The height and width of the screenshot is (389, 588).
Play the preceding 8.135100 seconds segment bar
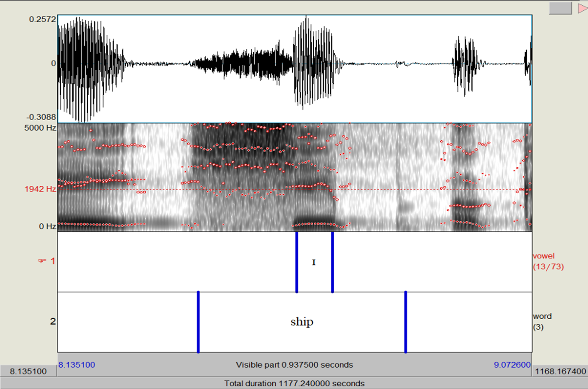28,371
